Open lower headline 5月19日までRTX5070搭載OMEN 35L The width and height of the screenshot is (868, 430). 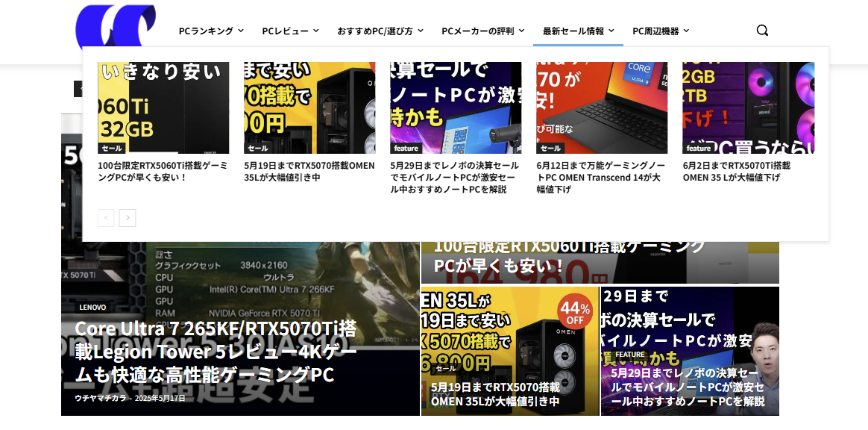pos(495,394)
